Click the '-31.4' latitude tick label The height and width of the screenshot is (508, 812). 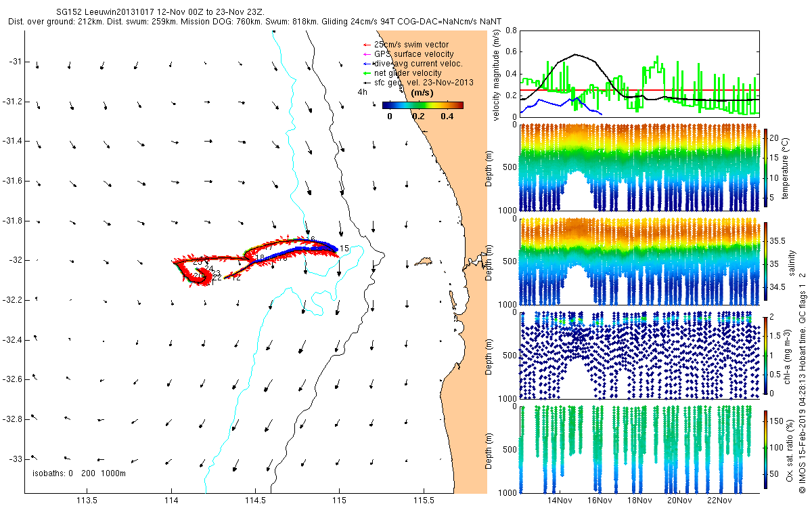[12, 141]
